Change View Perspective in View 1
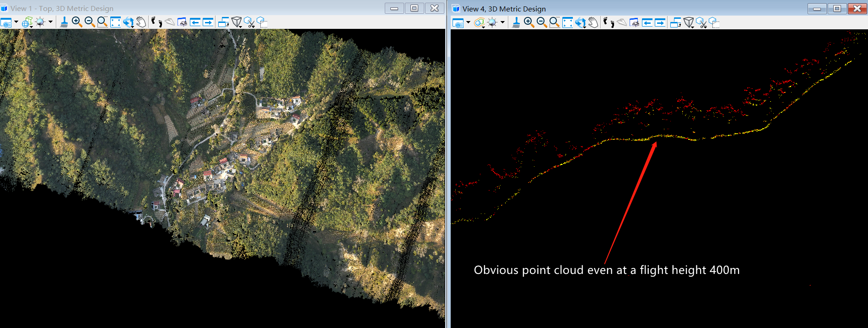 (x=237, y=22)
